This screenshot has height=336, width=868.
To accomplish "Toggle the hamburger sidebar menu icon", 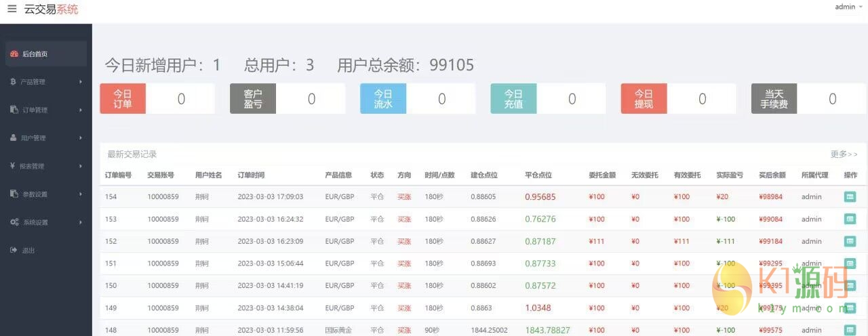I will click(x=12, y=9).
